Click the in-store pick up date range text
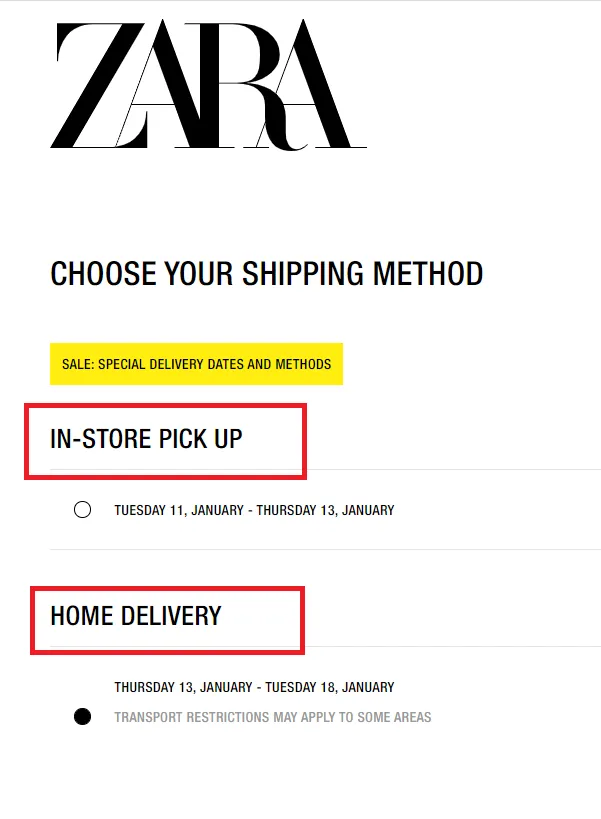The image size is (601, 819). [254, 510]
